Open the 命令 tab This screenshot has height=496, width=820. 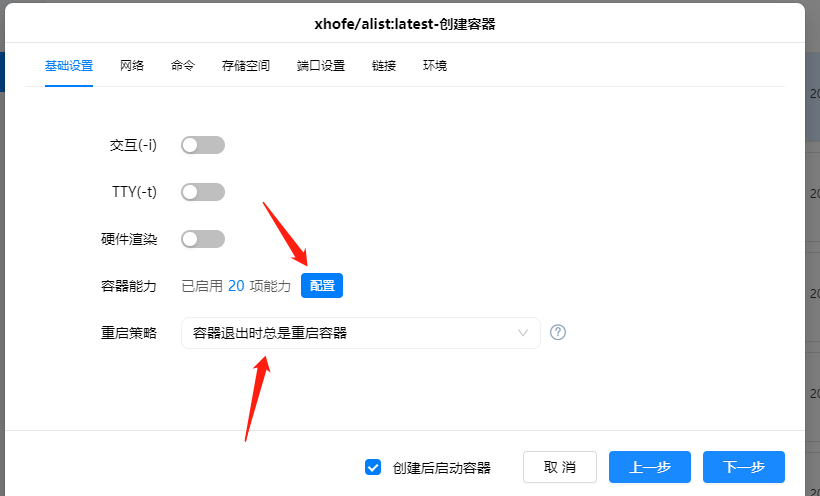coord(183,66)
